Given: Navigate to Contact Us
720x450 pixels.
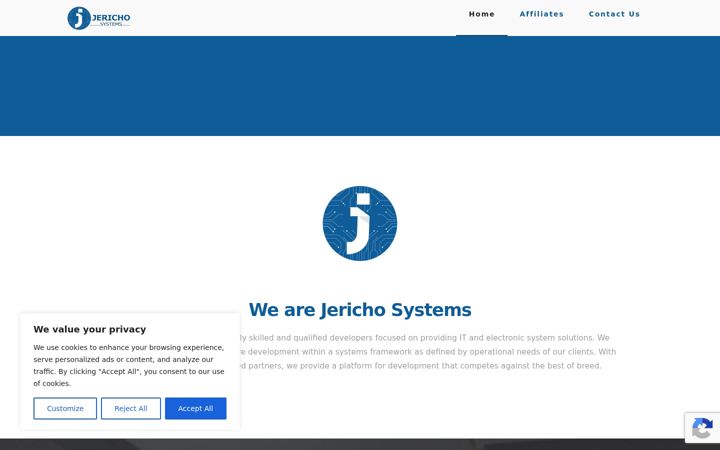Looking at the screenshot, I should 614,14.
